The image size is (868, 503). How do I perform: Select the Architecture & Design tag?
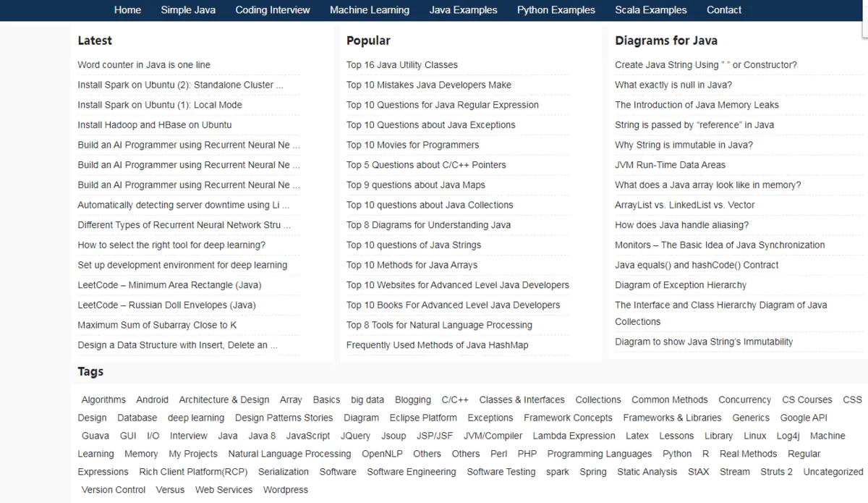(224, 400)
